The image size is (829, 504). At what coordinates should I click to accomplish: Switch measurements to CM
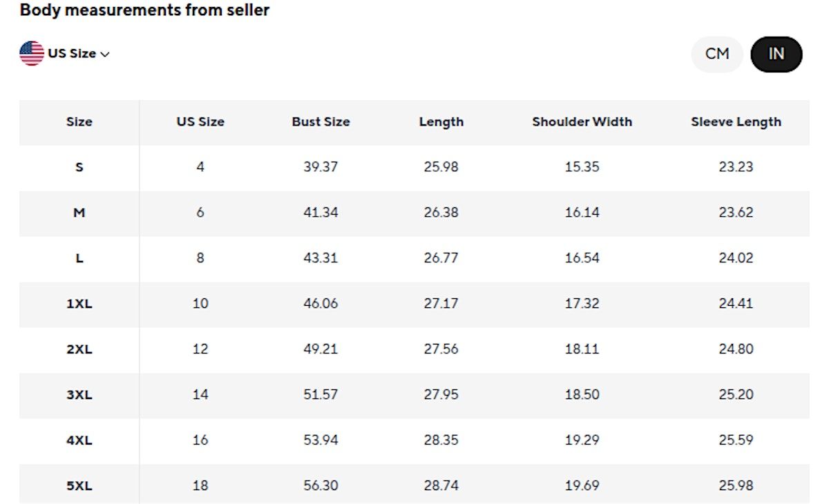pyautogui.click(x=717, y=54)
